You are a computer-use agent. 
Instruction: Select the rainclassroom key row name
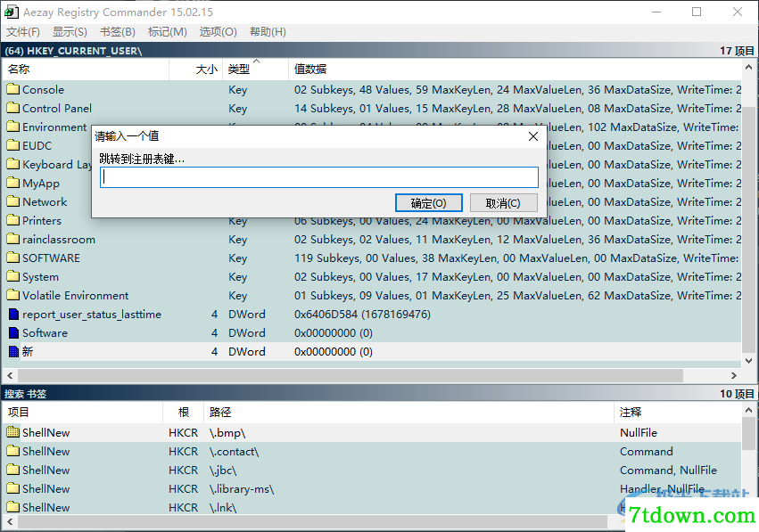pyautogui.click(x=59, y=240)
